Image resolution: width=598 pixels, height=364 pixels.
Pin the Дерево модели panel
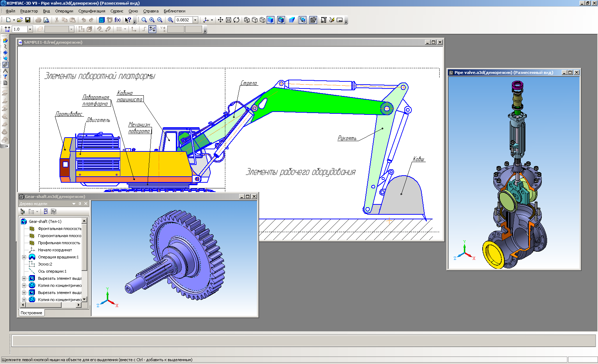80,204
